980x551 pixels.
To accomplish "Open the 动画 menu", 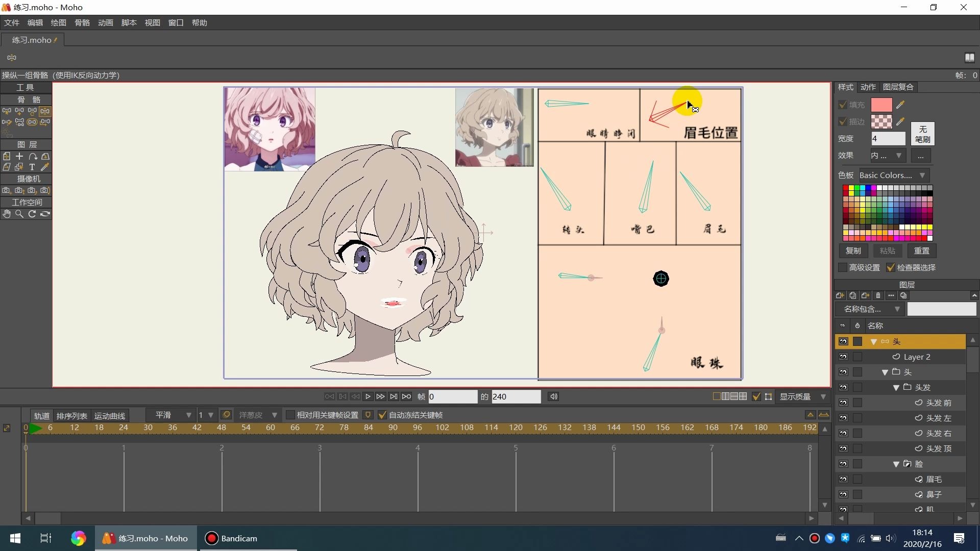I will tap(106, 22).
